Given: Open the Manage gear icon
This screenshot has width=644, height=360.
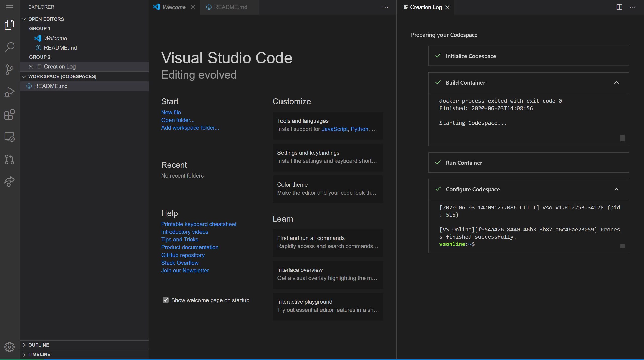Looking at the screenshot, I should (9, 347).
